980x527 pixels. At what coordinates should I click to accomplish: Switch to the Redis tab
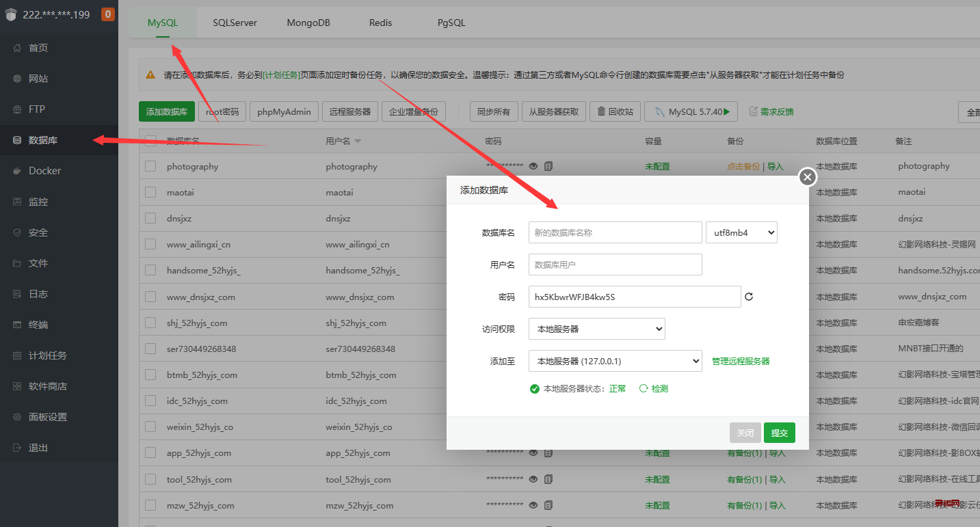click(x=380, y=23)
